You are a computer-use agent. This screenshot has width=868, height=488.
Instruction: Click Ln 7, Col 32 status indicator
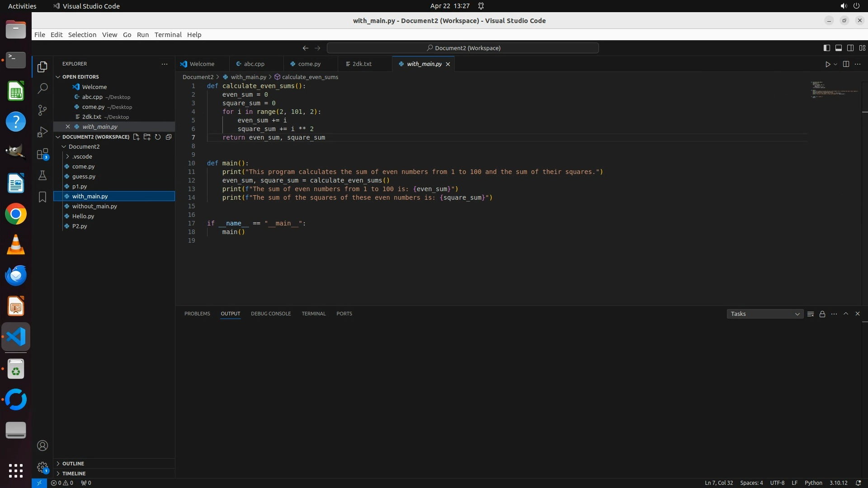pos(719,483)
